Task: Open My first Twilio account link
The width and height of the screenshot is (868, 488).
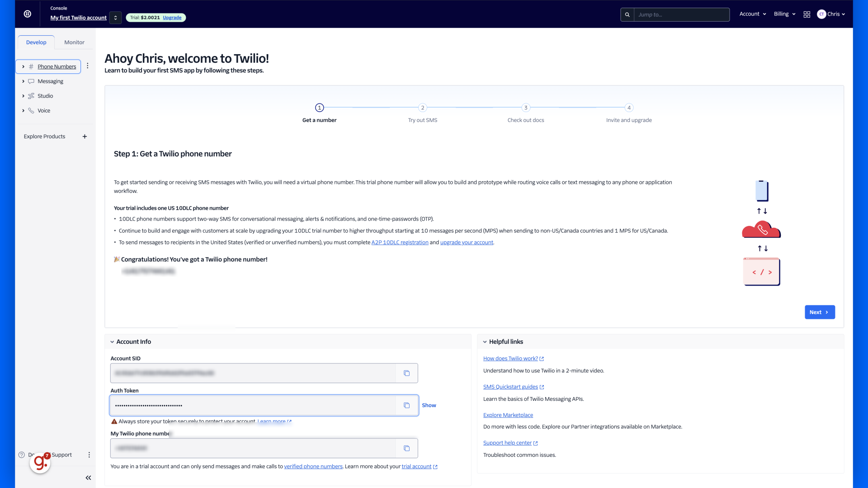Action: 79,18
